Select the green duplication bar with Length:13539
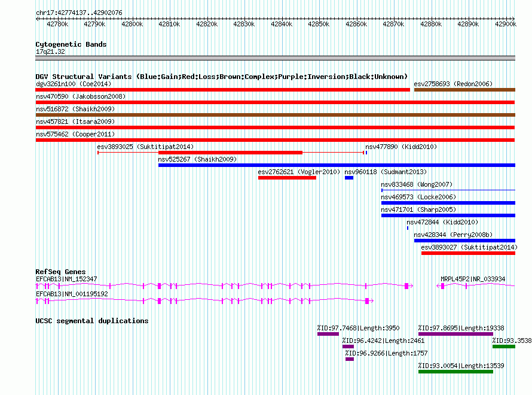The width and height of the screenshot is (532, 395). [x=455, y=372]
